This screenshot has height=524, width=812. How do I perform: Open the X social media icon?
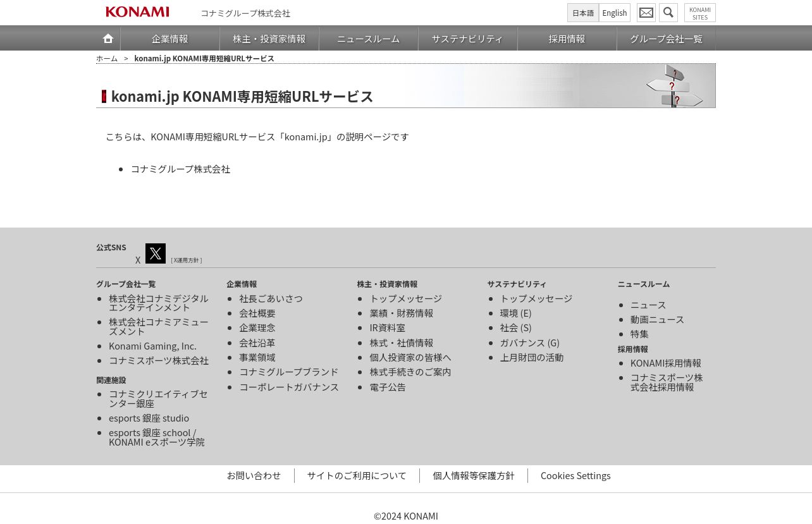pos(156,253)
